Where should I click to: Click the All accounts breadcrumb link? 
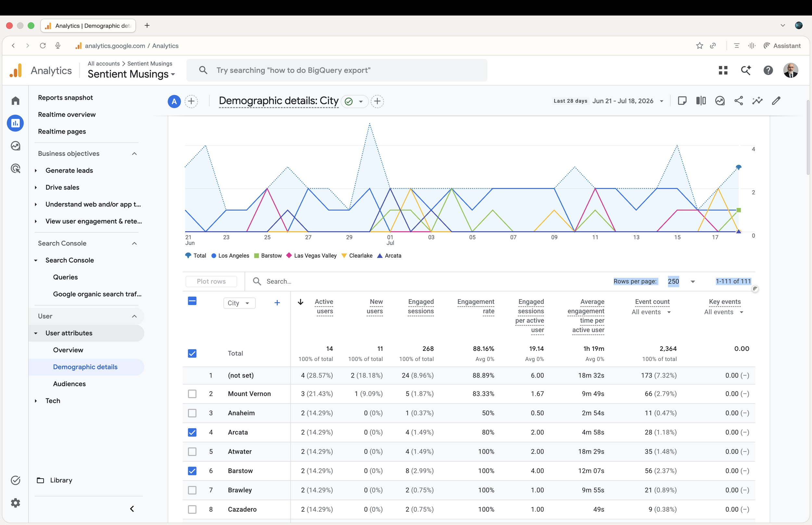[x=104, y=63]
